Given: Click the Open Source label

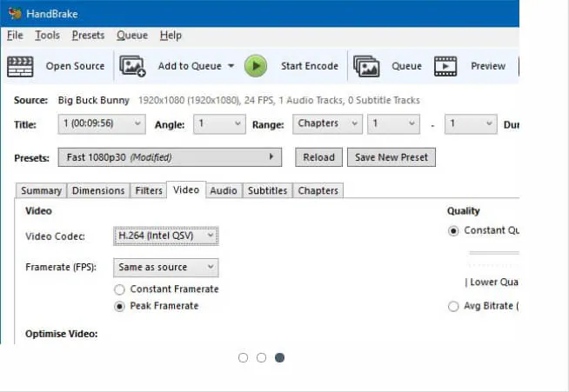Looking at the screenshot, I should point(75,66).
